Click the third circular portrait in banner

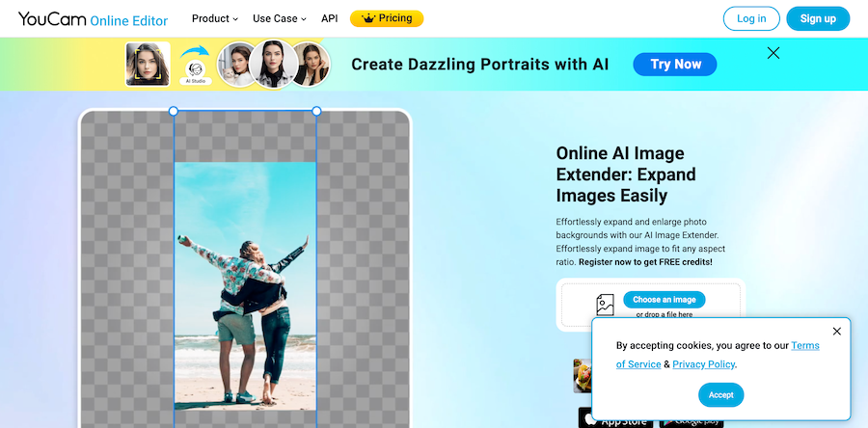(x=312, y=65)
